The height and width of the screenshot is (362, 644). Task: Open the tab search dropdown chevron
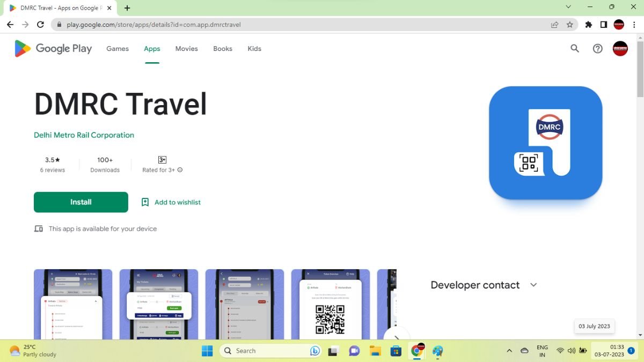pyautogui.click(x=569, y=7)
